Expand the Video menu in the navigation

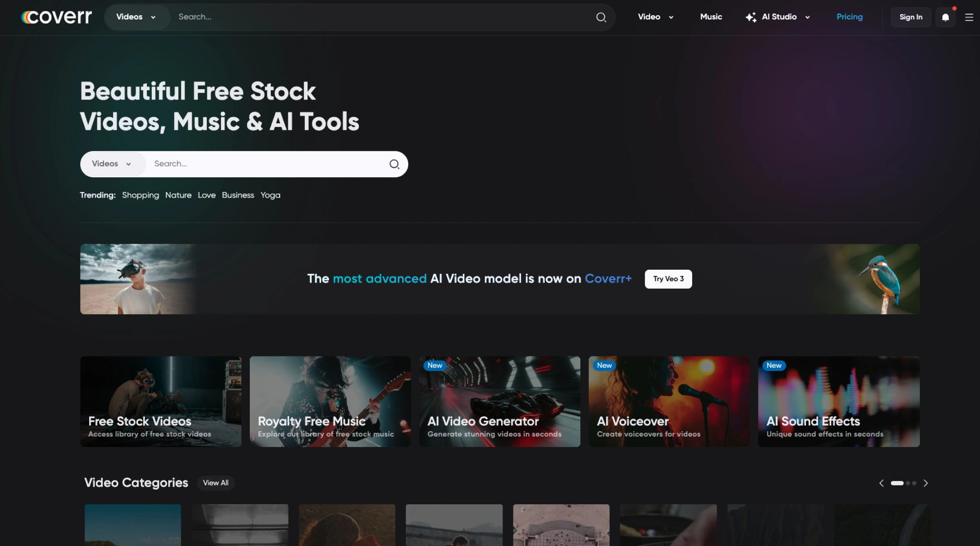(656, 17)
